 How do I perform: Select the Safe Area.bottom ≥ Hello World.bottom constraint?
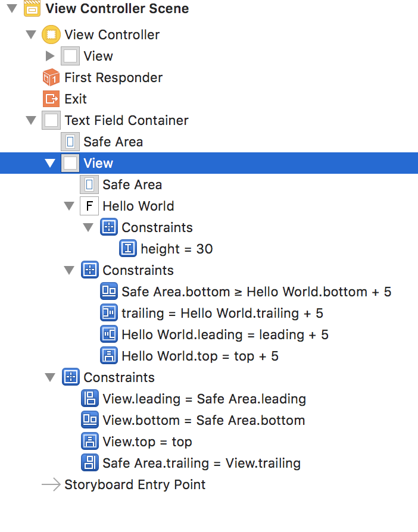tap(256, 292)
